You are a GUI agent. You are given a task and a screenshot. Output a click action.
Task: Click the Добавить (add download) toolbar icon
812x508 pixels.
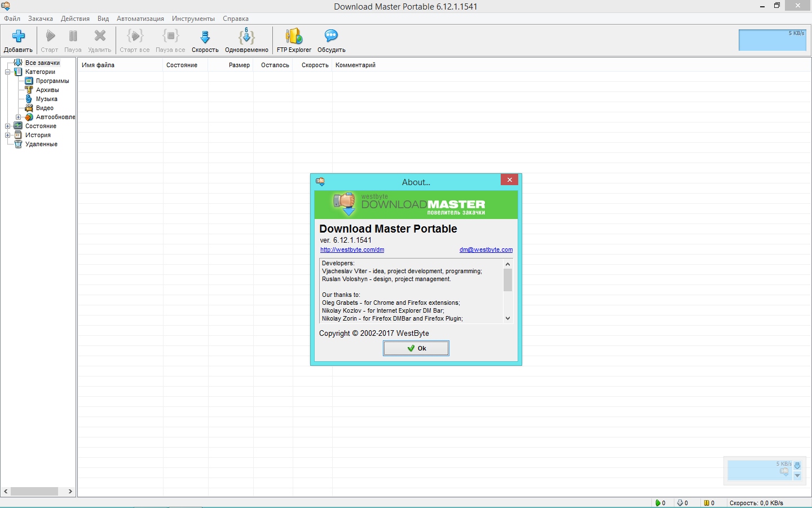tap(18, 36)
